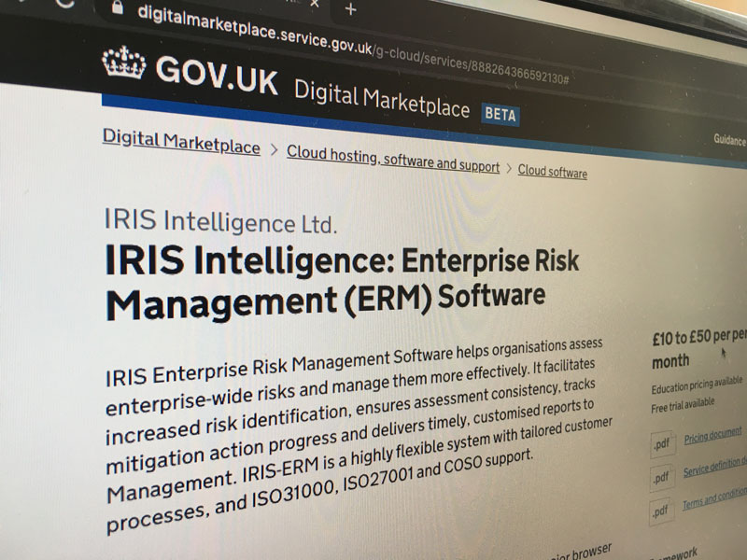
Task: Click the .pdf icon beside Service definition
Action: [662, 477]
